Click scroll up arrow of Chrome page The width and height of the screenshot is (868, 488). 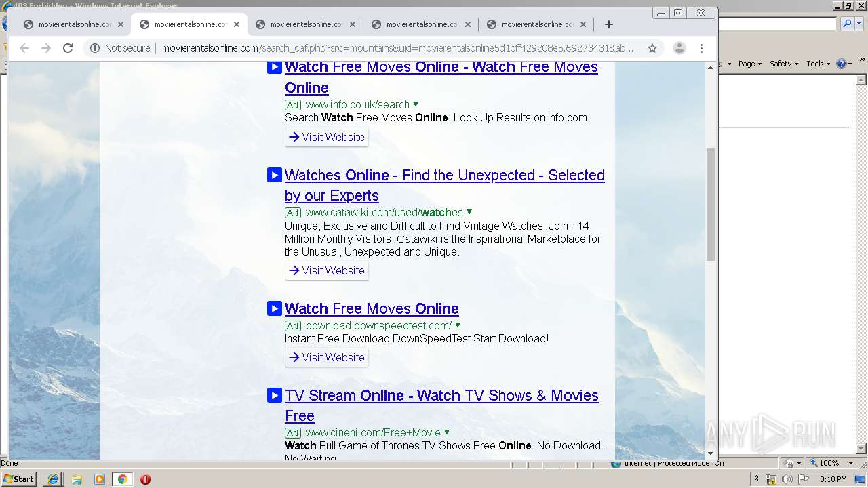pos(711,67)
